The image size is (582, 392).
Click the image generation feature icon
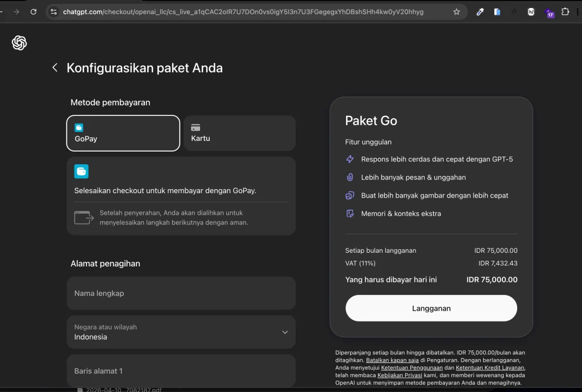350,195
